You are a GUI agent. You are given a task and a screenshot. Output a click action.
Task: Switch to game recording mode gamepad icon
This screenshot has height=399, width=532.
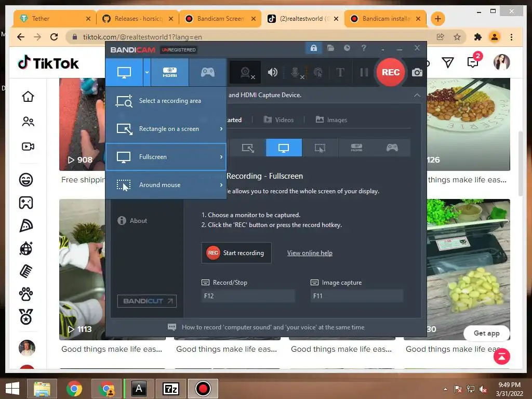(x=208, y=72)
